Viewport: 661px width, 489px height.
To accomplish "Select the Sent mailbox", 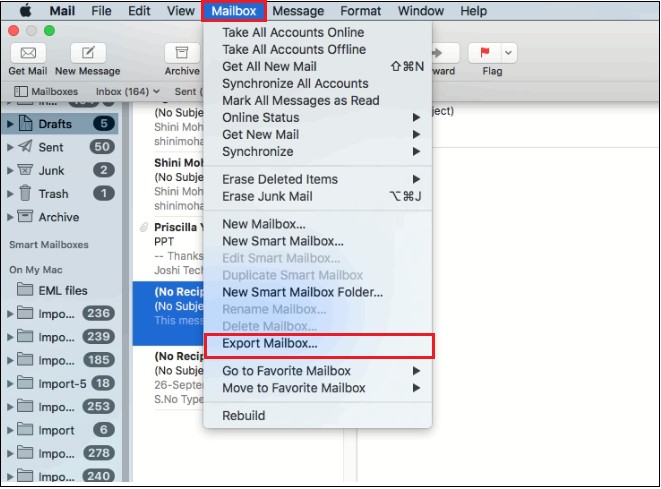I will 59,147.
